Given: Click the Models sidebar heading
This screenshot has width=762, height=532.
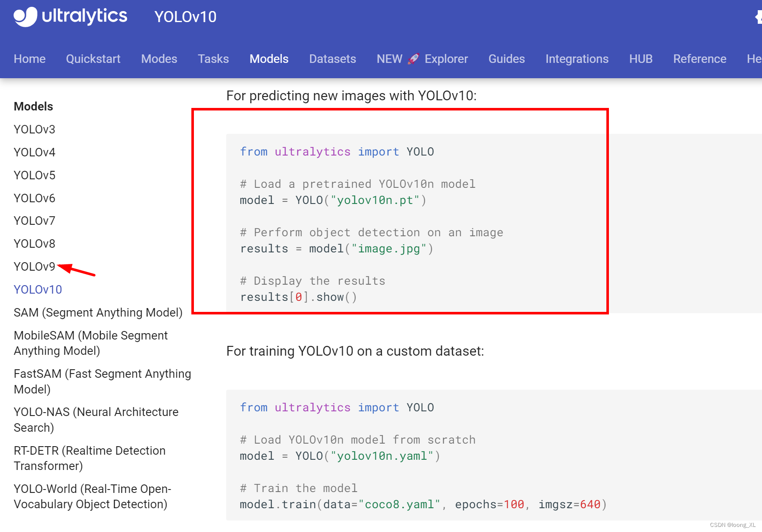Looking at the screenshot, I should click(x=34, y=106).
